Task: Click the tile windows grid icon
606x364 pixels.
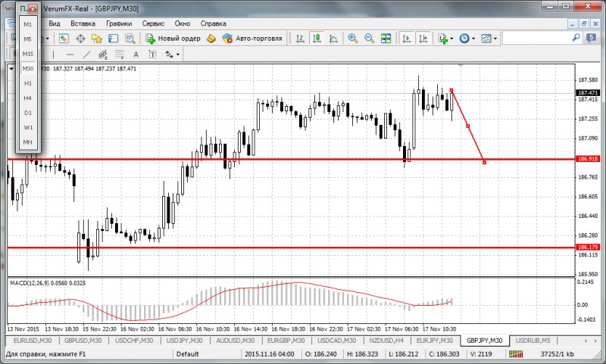Action: click(386, 39)
